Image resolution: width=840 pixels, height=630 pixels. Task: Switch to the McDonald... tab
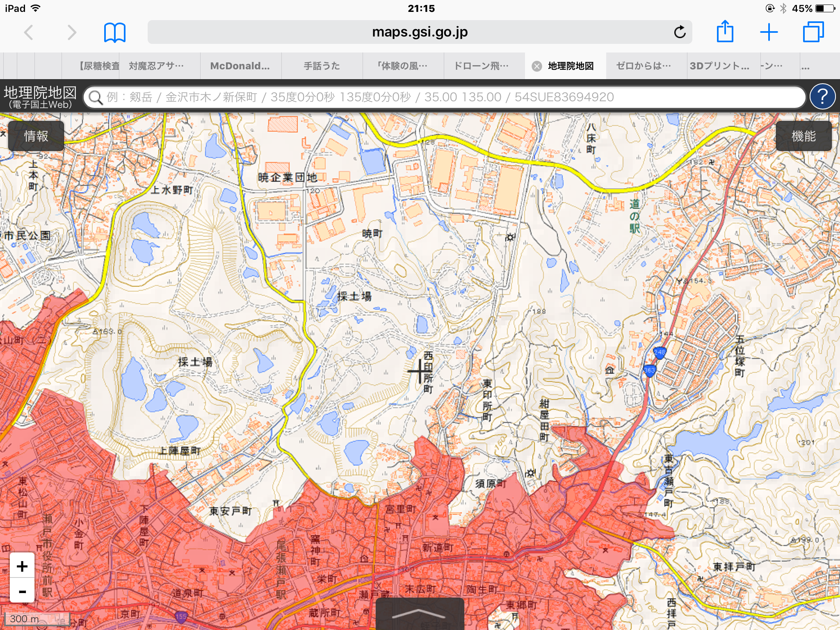pyautogui.click(x=240, y=66)
